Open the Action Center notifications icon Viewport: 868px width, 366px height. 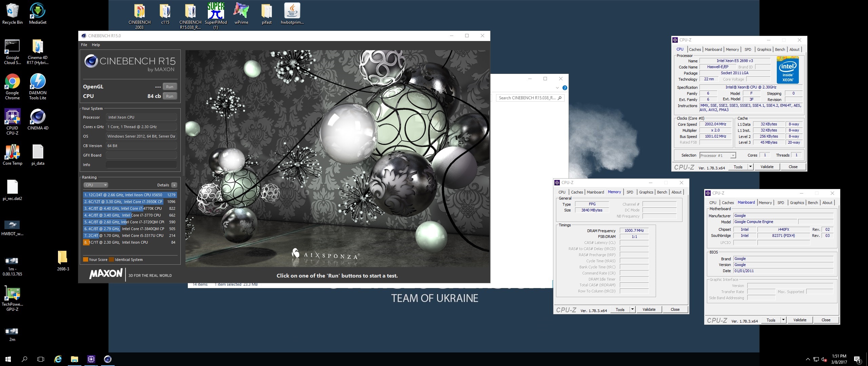(857, 359)
